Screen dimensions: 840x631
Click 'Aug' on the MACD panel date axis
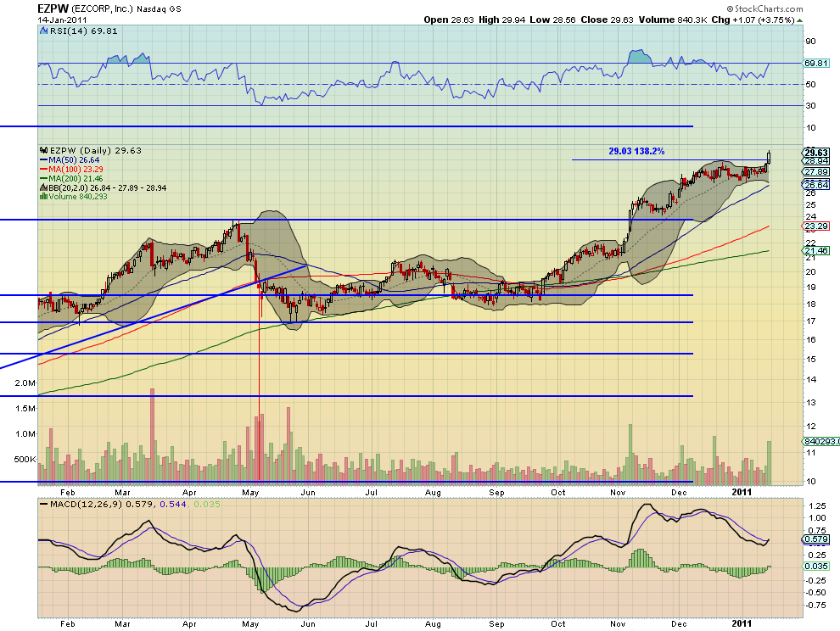click(x=433, y=624)
